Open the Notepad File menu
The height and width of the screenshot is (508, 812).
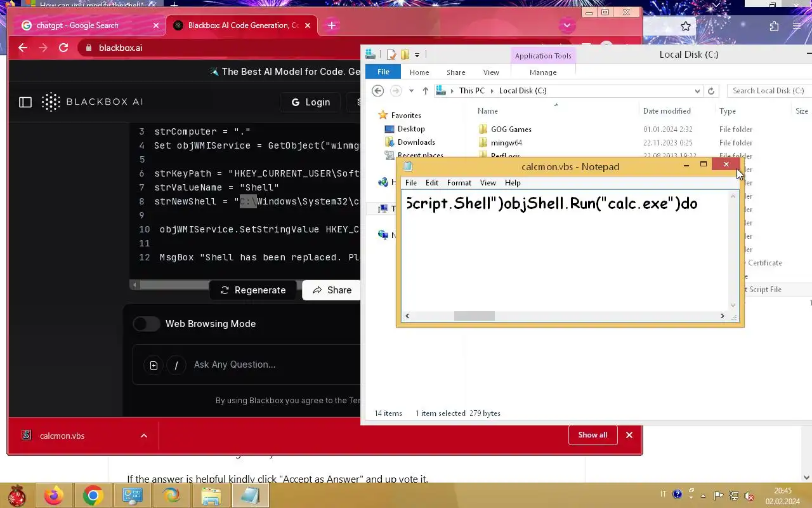[x=411, y=183]
